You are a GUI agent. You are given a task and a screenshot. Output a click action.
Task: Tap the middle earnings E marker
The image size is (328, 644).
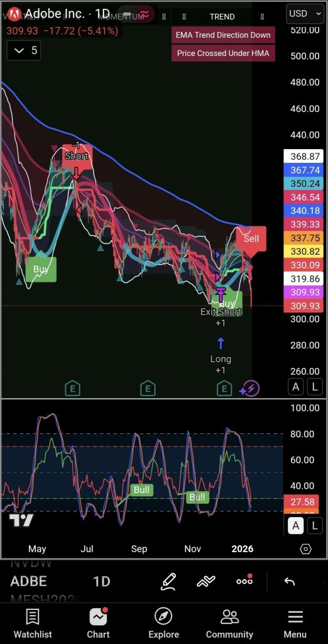(x=148, y=388)
